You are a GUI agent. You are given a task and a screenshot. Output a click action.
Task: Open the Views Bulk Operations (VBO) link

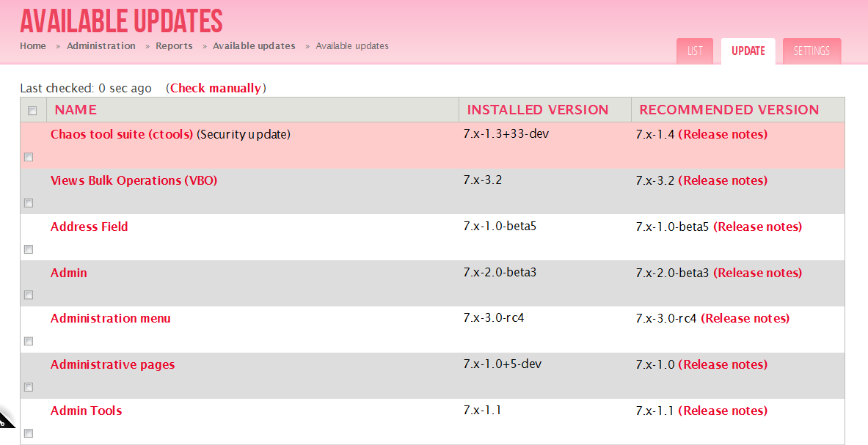(134, 181)
